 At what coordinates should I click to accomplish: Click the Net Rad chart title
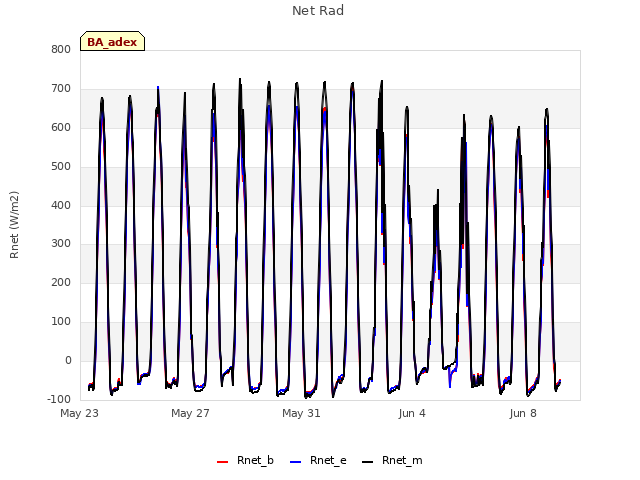(x=318, y=11)
